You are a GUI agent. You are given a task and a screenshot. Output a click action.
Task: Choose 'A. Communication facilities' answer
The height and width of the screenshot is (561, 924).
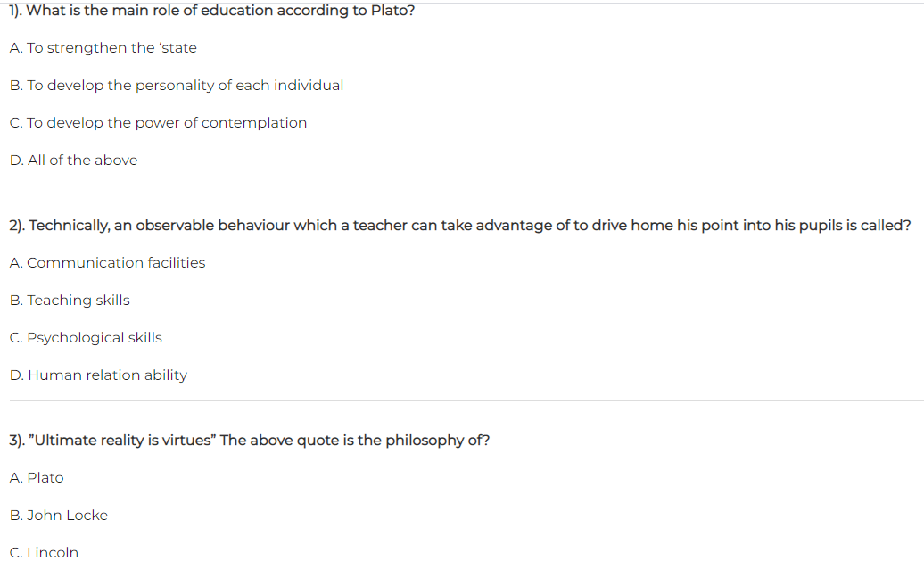[107, 263]
